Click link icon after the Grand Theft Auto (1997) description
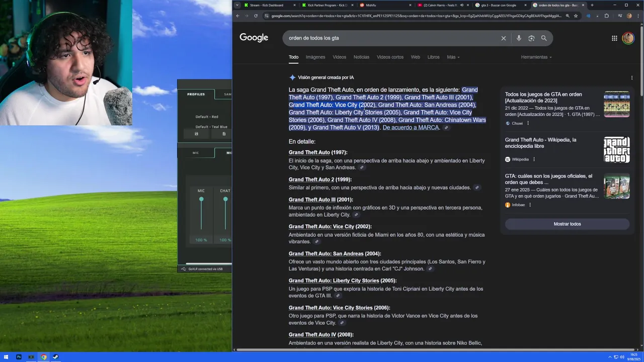Viewport: 644px width, 362px height. 361,168
